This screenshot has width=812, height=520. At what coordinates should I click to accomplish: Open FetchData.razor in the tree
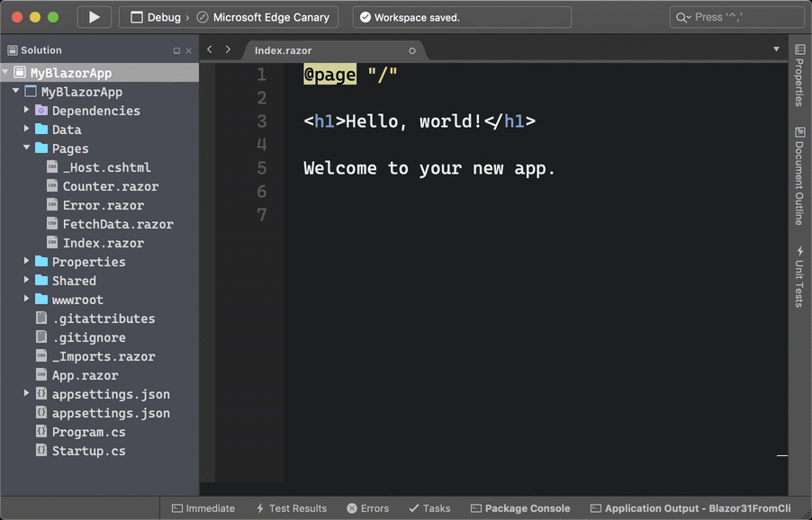pyautogui.click(x=118, y=224)
